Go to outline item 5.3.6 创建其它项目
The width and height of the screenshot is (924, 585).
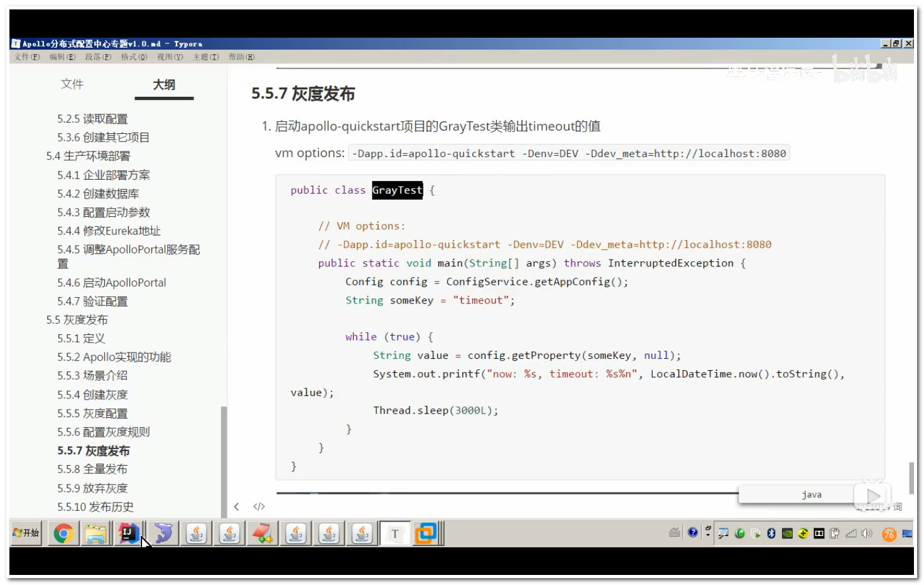(x=104, y=137)
